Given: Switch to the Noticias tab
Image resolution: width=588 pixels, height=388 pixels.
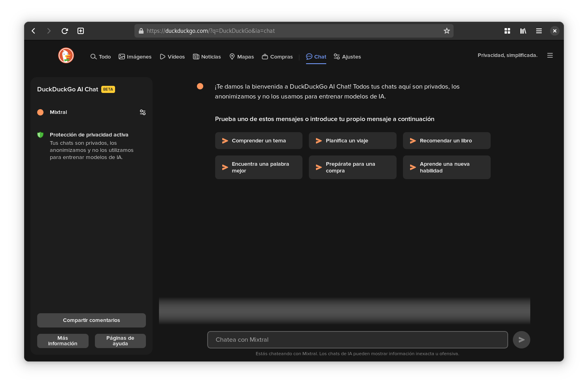Looking at the screenshot, I should tap(207, 57).
